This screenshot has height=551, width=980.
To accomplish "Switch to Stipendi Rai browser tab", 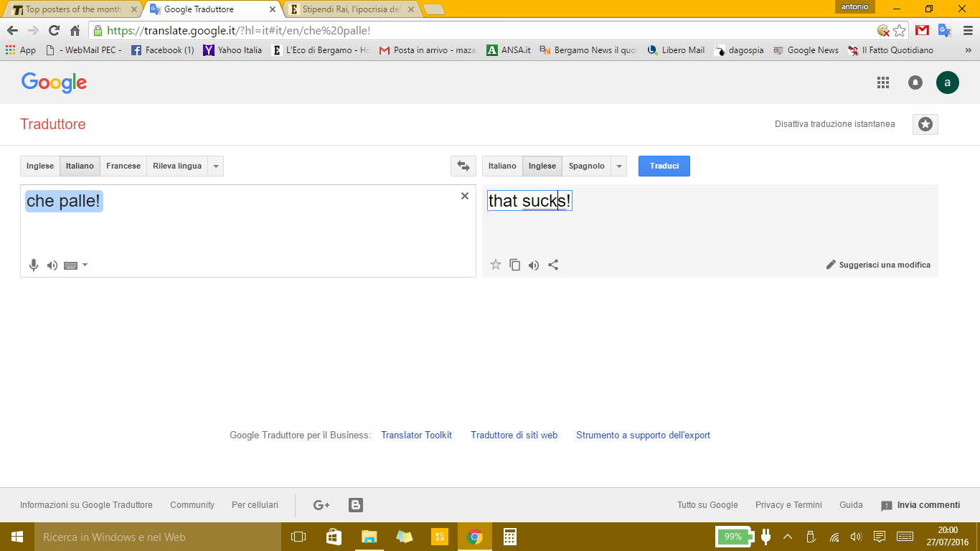I will pos(351,9).
